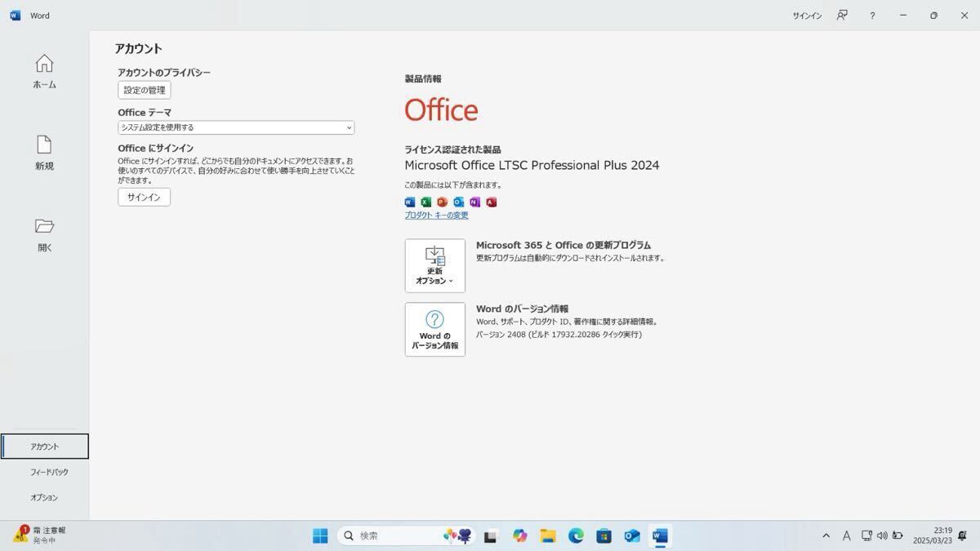Click the Access icon in product list
This screenshot has height=551, width=980.
(491, 202)
